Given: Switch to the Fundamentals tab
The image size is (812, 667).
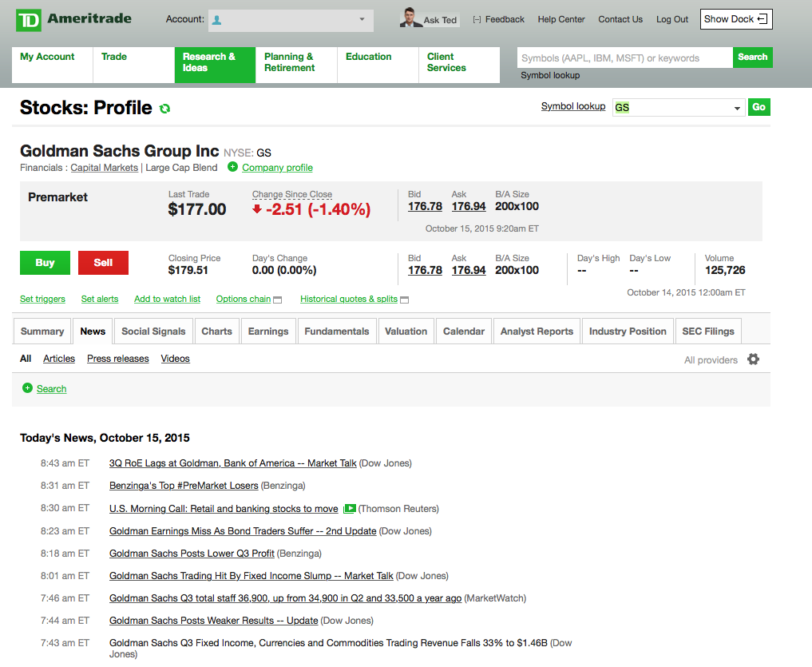Looking at the screenshot, I should click(337, 332).
